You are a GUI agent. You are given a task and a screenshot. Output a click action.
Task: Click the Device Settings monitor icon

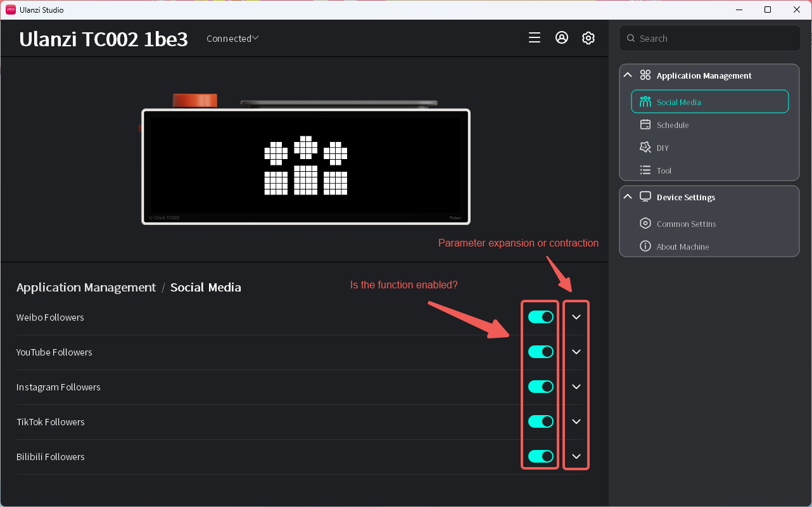click(645, 197)
